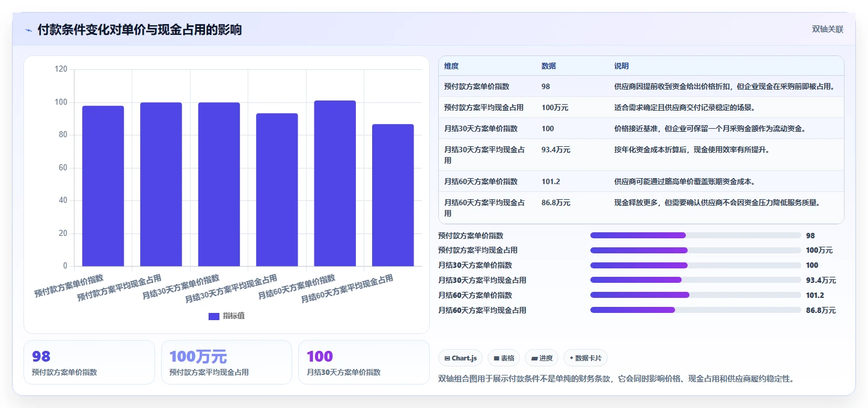Click the chart bar for 月结60天方案单价指数

tap(335, 183)
